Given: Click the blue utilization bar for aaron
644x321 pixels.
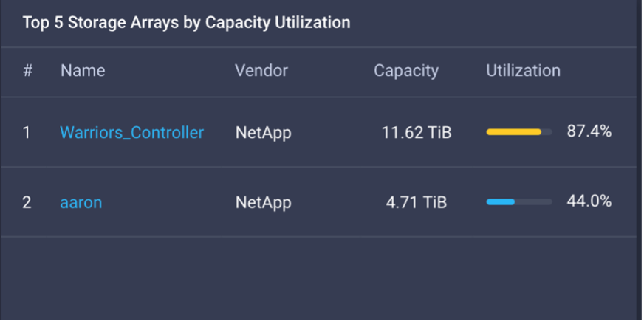Looking at the screenshot, I should tap(500, 201).
